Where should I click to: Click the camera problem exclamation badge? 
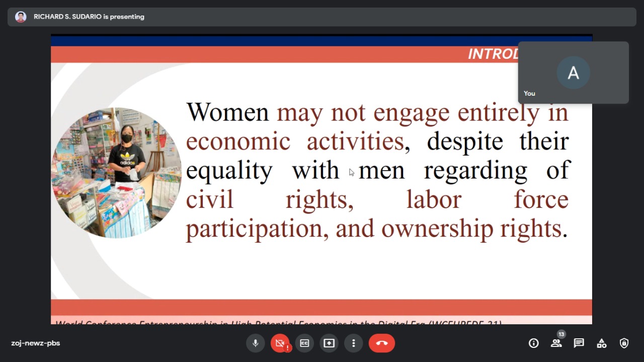(x=287, y=348)
